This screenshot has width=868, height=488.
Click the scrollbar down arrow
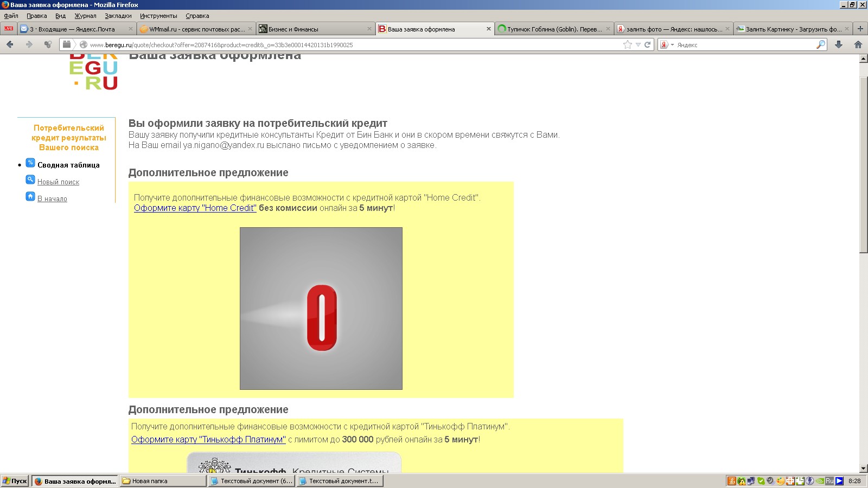point(863,468)
